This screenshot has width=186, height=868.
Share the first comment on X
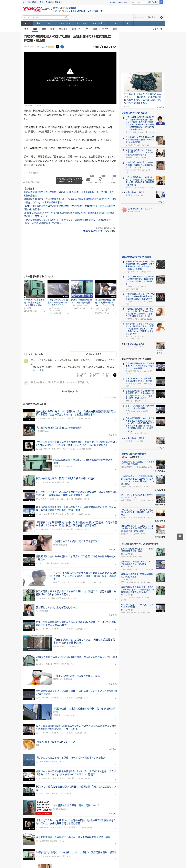[115, 375]
